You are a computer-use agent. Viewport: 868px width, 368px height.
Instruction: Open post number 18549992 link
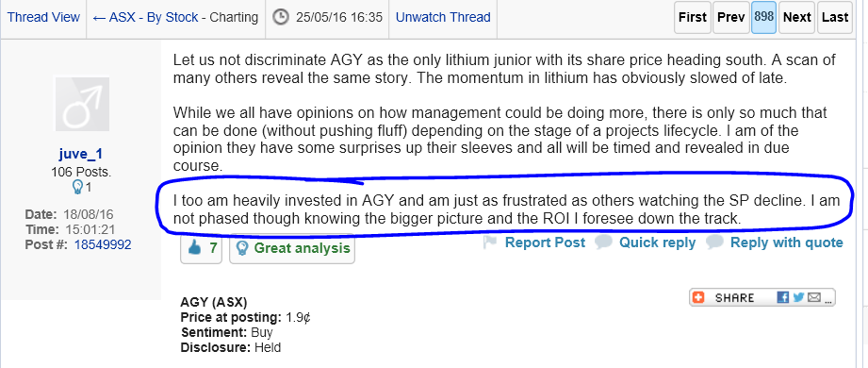[103, 244]
